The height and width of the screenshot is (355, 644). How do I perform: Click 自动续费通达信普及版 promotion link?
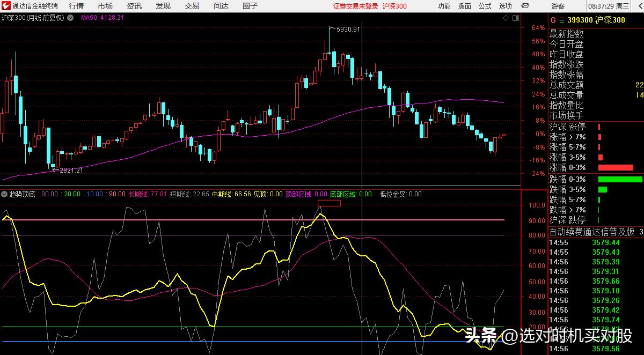pos(592,232)
